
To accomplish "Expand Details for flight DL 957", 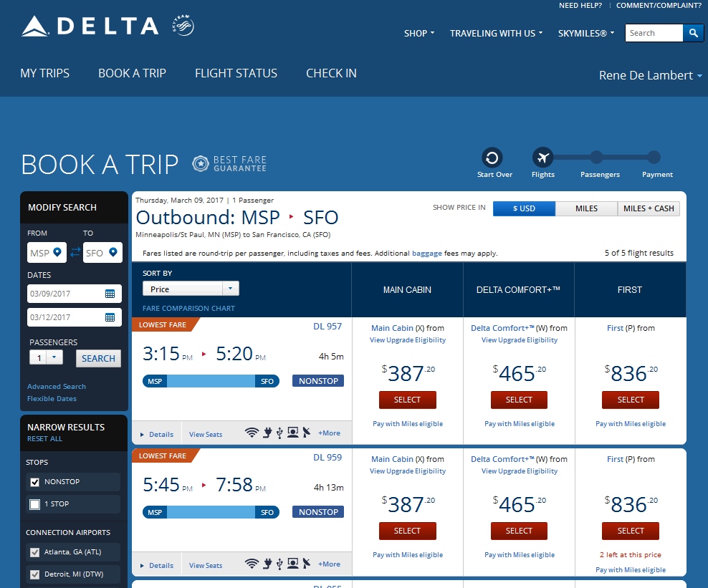I will pyautogui.click(x=156, y=434).
